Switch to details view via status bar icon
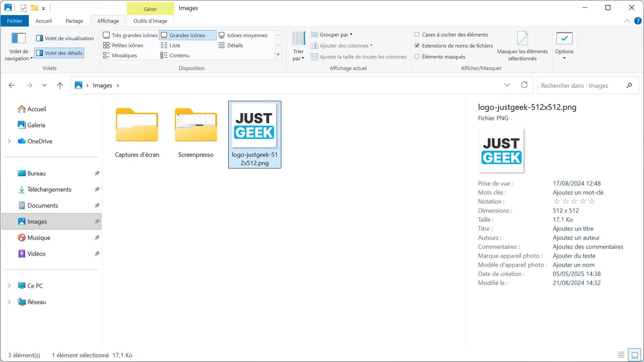The width and height of the screenshot is (644, 362). pos(621,355)
